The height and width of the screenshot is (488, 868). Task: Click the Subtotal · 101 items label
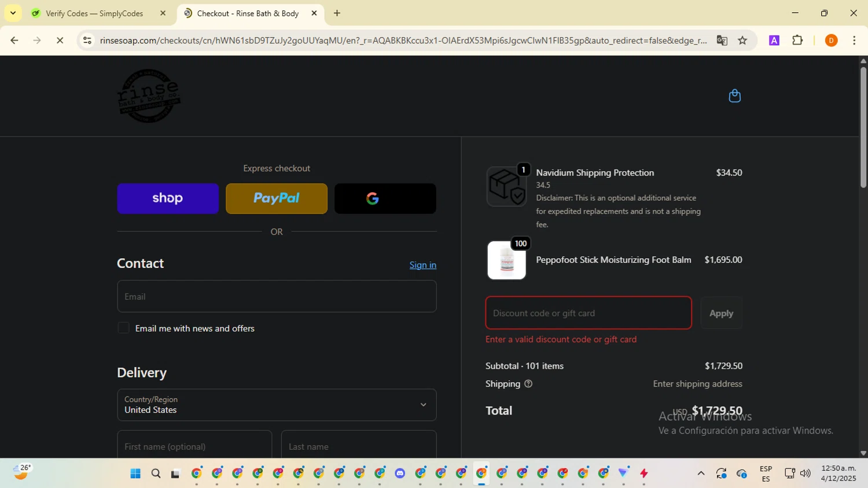pyautogui.click(x=524, y=366)
